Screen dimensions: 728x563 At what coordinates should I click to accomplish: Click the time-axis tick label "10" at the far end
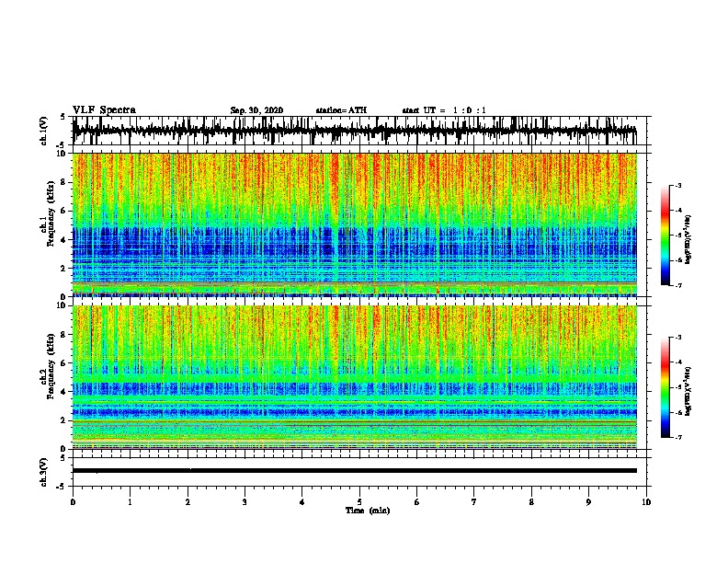(x=646, y=502)
